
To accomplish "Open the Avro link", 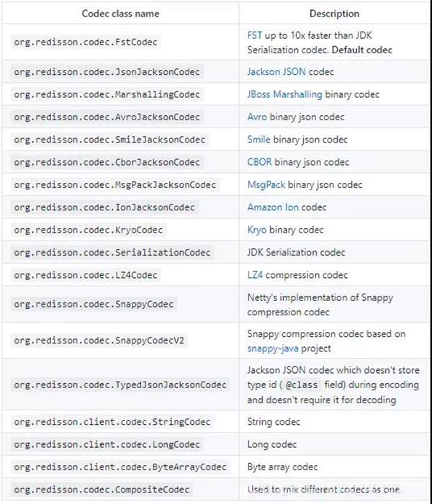I will [257, 117].
